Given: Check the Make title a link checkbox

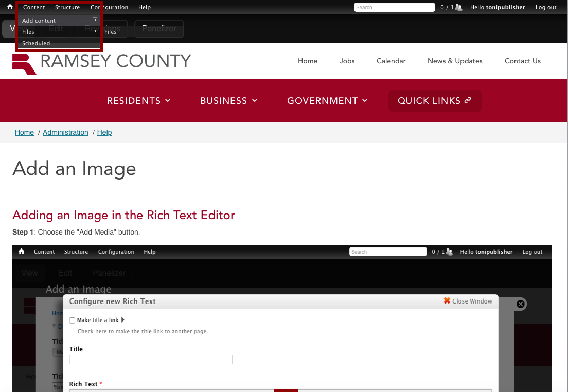Looking at the screenshot, I should pyautogui.click(x=72, y=320).
